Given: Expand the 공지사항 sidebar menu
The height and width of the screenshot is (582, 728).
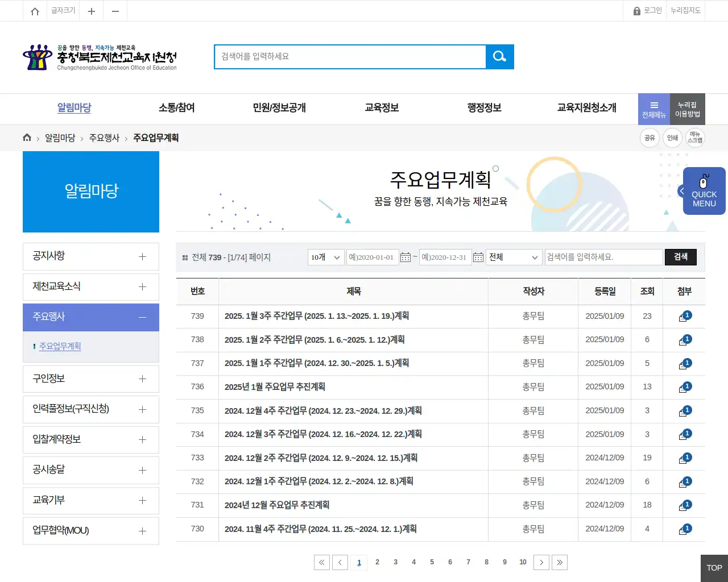Looking at the screenshot, I should click(x=91, y=256).
